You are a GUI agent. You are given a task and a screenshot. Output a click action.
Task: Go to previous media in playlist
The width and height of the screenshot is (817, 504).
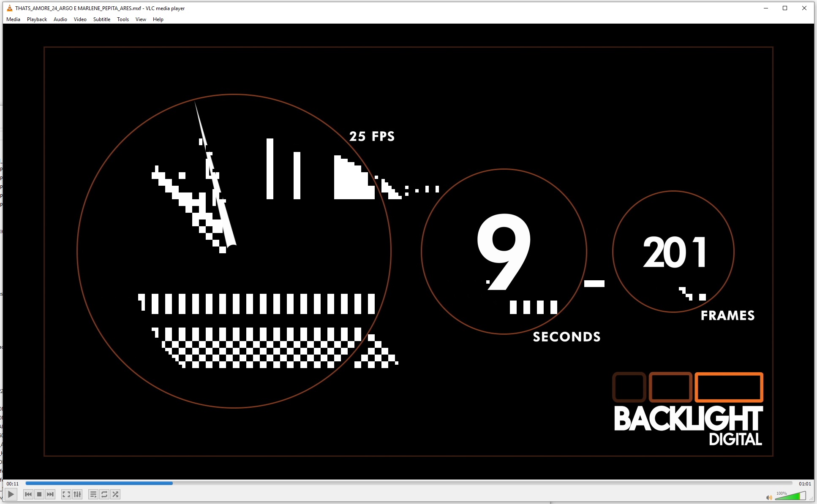pos(28,494)
